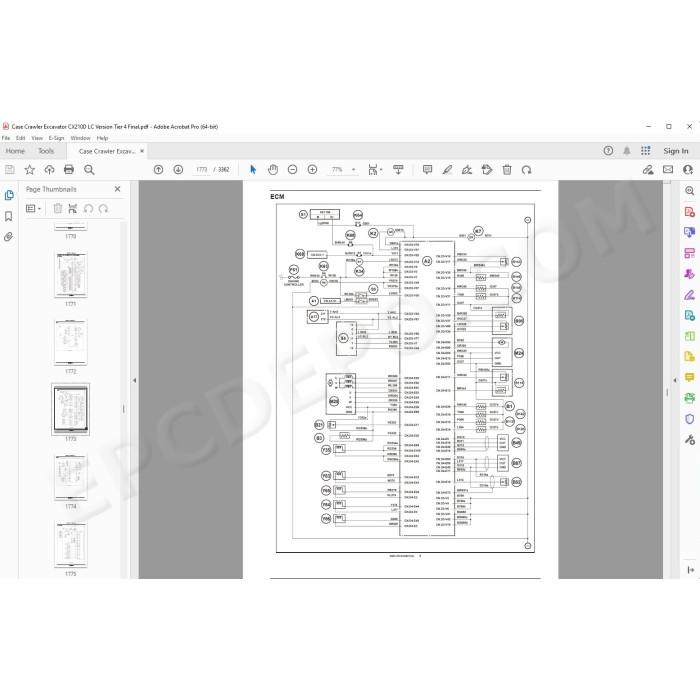Close the Page Thumbnails panel

117,189
